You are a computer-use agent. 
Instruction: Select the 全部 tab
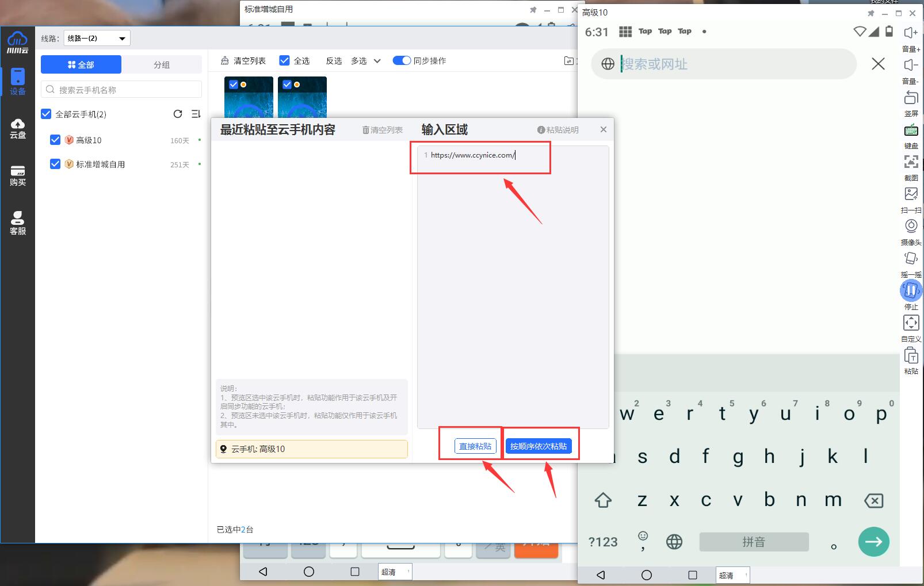coord(81,64)
